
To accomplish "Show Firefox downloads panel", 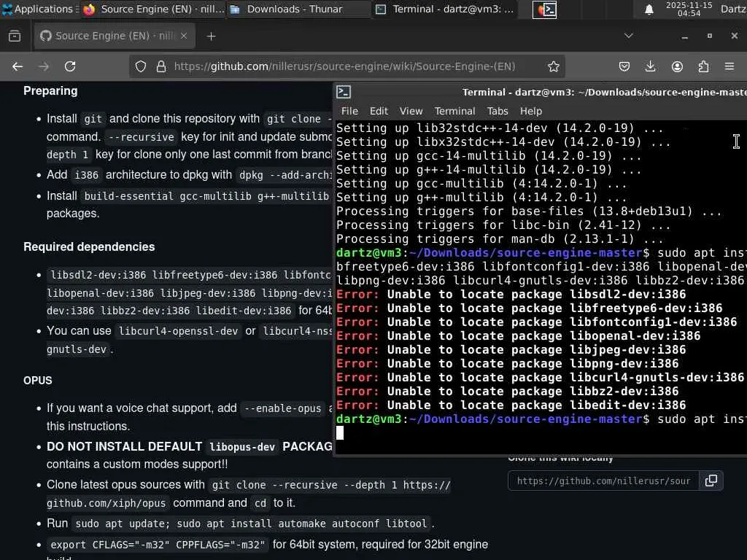I will (x=650, y=66).
